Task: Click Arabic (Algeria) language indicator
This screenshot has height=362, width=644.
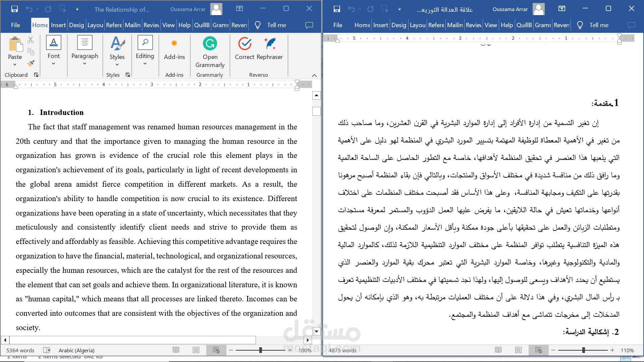Action: (76, 350)
